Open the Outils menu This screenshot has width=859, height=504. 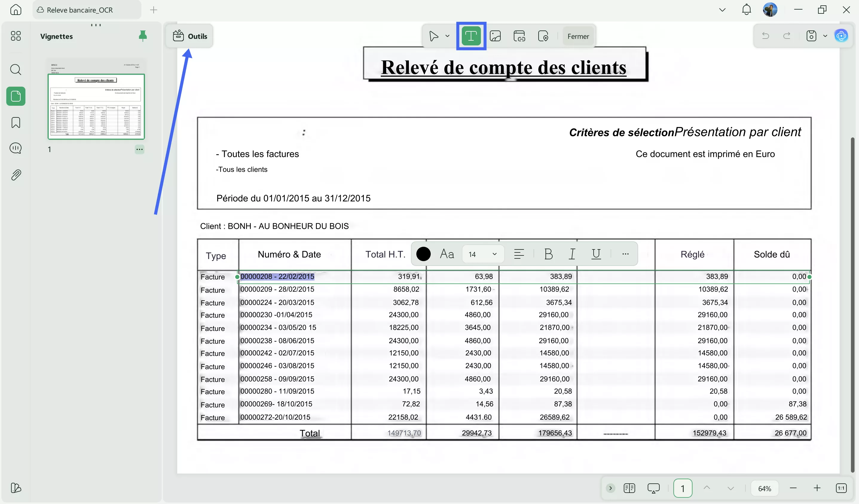pyautogui.click(x=190, y=36)
